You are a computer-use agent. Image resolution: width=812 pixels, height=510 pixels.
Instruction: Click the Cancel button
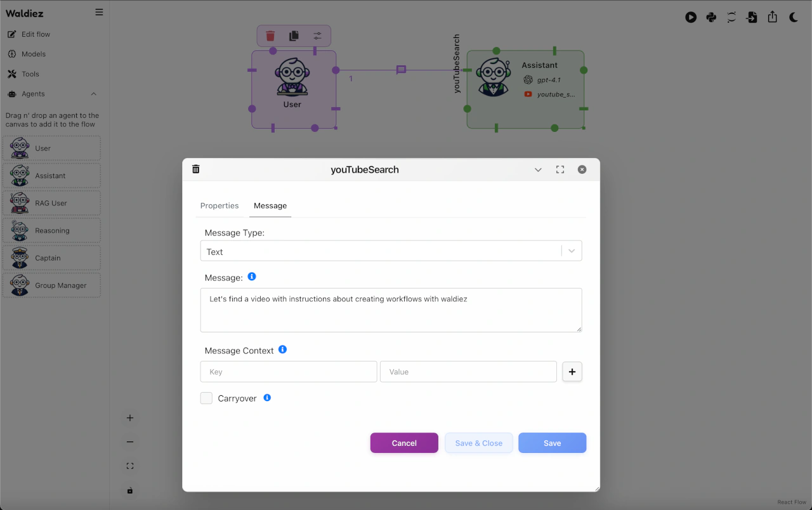pos(404,443)
